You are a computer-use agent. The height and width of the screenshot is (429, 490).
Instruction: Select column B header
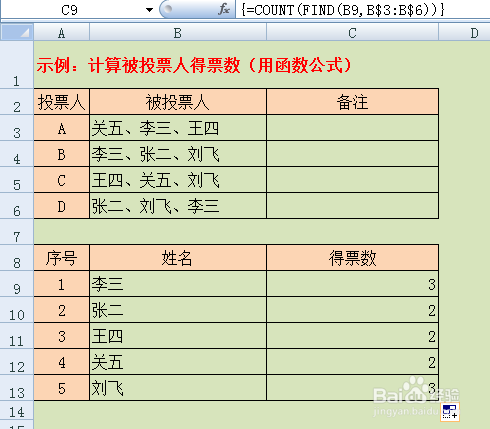point(178,33)
